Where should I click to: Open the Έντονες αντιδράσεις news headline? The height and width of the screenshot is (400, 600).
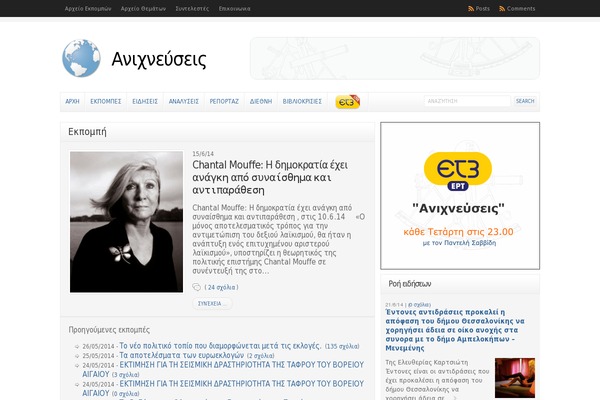[x=455, y=330]
